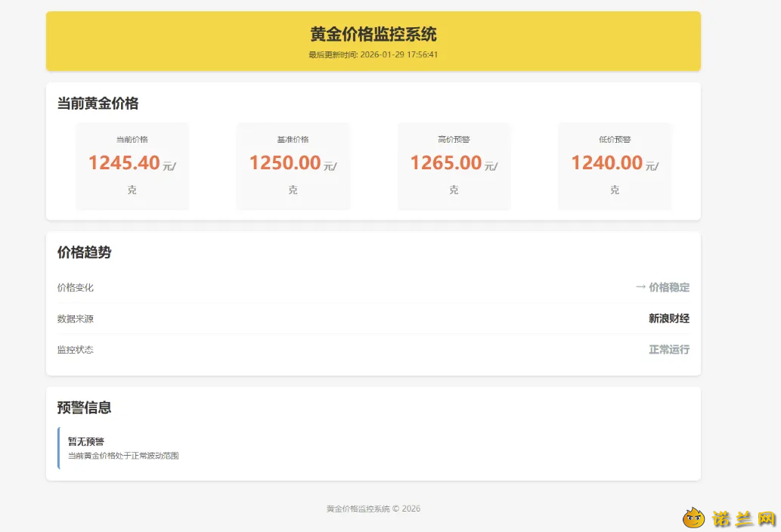
Task: Select the 暂无预警 alert message box
Action: [373, 448]
